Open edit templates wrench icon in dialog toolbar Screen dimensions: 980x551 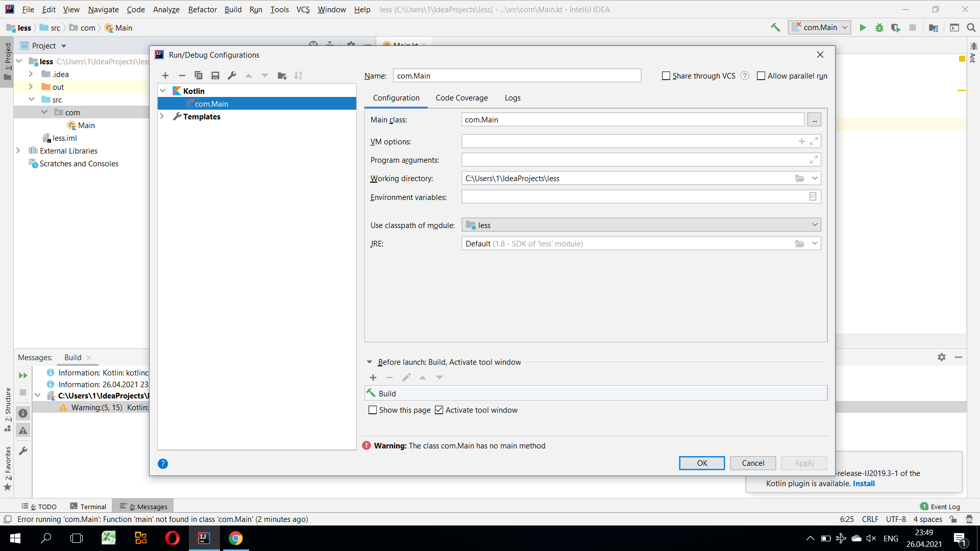232,76
